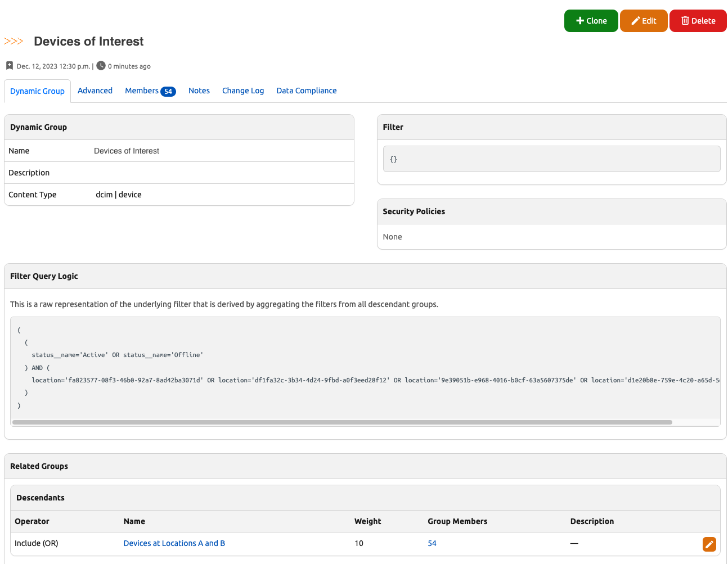This screenshot has width=728, height=564.
Task: Click the Operator column header
Action: pos(32,521)
